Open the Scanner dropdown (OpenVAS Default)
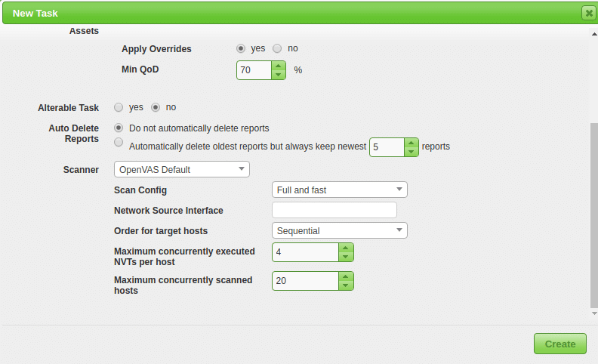 tap(181, 169)
